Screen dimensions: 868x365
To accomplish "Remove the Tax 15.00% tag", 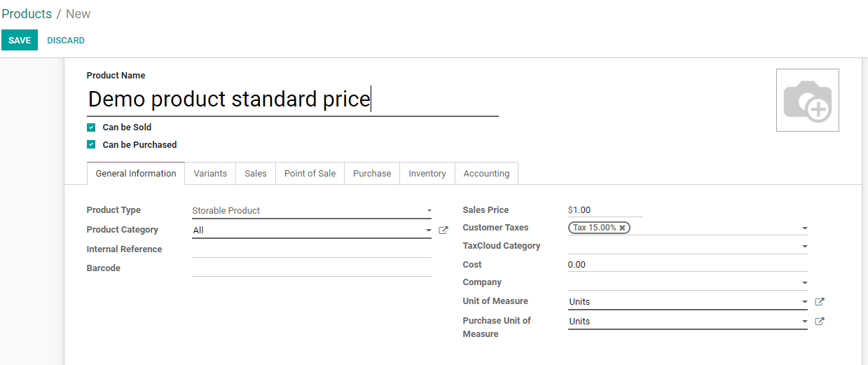I will pos(622,228).
